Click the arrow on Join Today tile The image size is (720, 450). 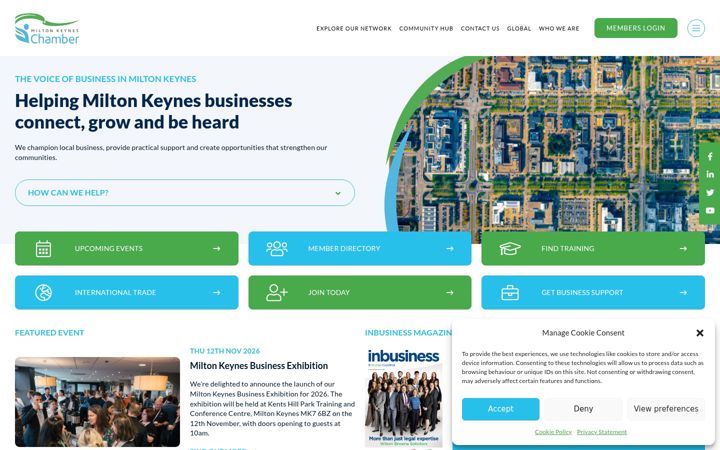[450, 292]
